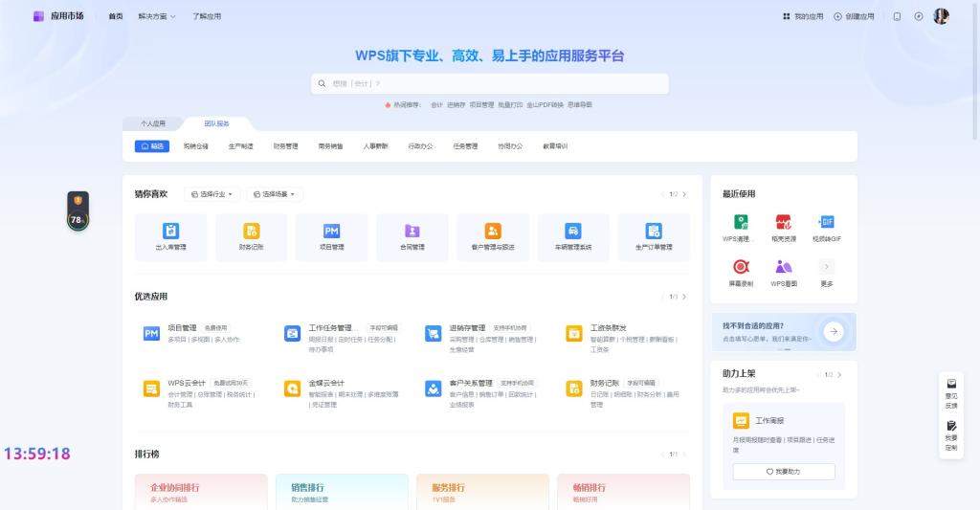The image size is (980, 510).
Task: Select the 商务销售 category
Action: [x=330, y=146]
